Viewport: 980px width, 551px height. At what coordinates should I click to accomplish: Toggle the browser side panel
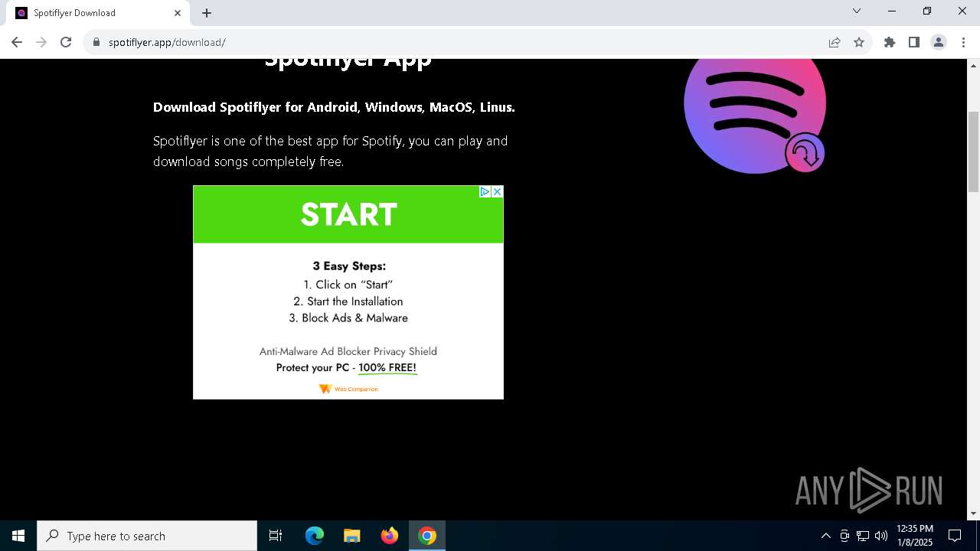click(914, 42)
